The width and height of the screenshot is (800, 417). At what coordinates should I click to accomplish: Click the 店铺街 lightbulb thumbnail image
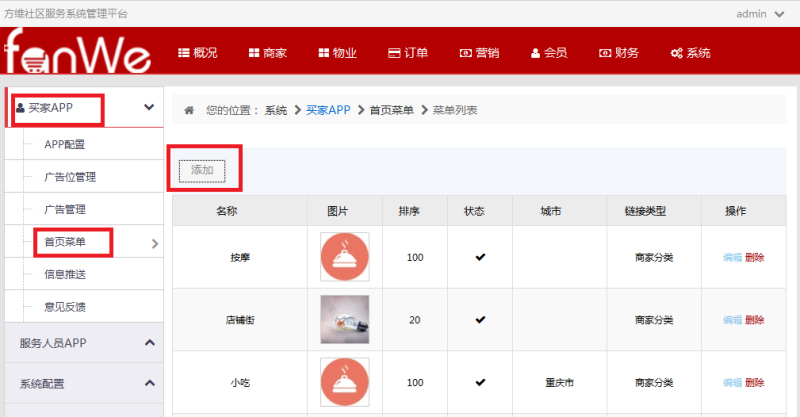coord(344,320)
